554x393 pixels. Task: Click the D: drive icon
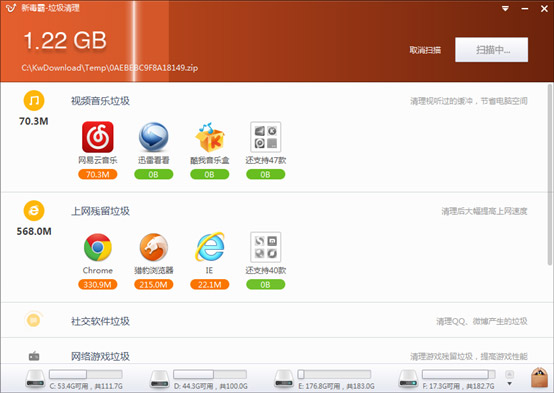click(x=160, y=379)
